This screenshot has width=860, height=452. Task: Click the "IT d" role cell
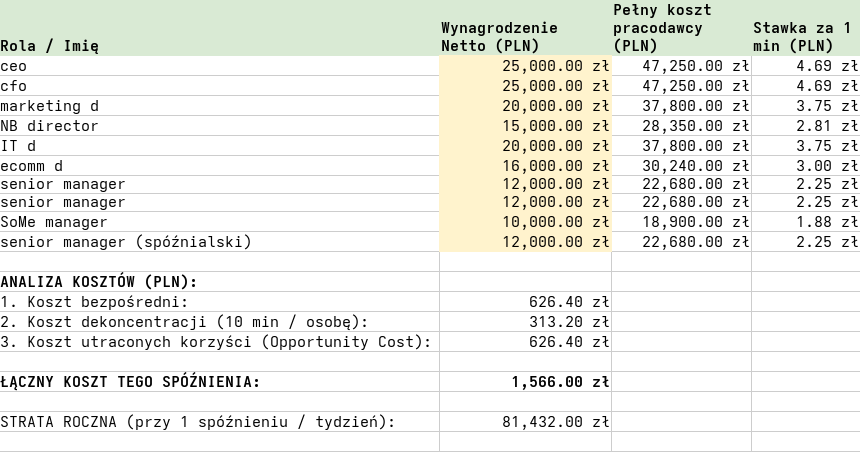[18, 146]
